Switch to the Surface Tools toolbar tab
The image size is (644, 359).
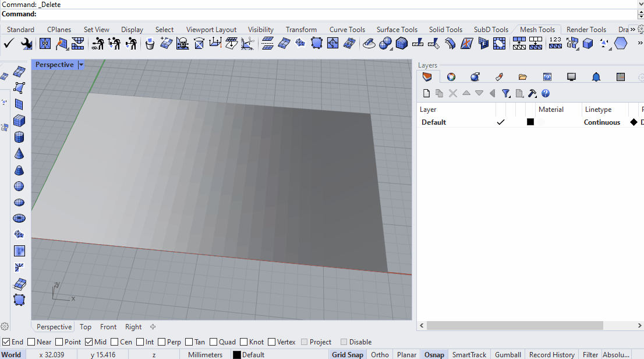[397, 29]
